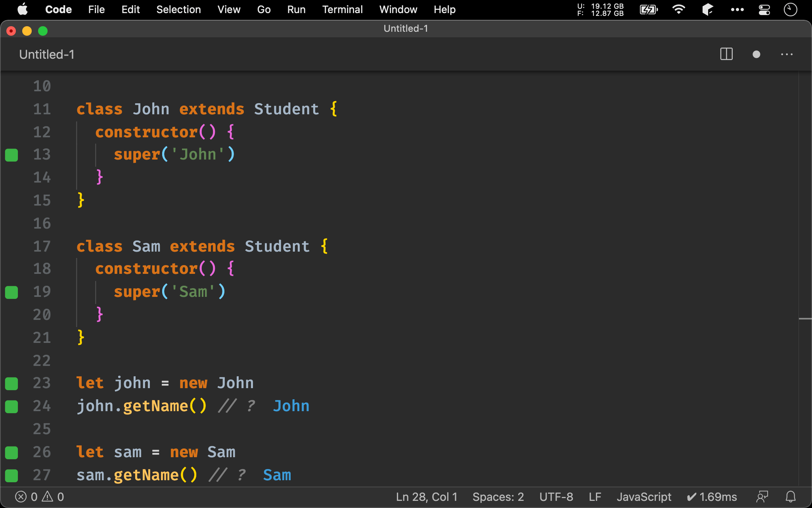
Task: Click the feedback icon in status bar
Action: [762, 496]
